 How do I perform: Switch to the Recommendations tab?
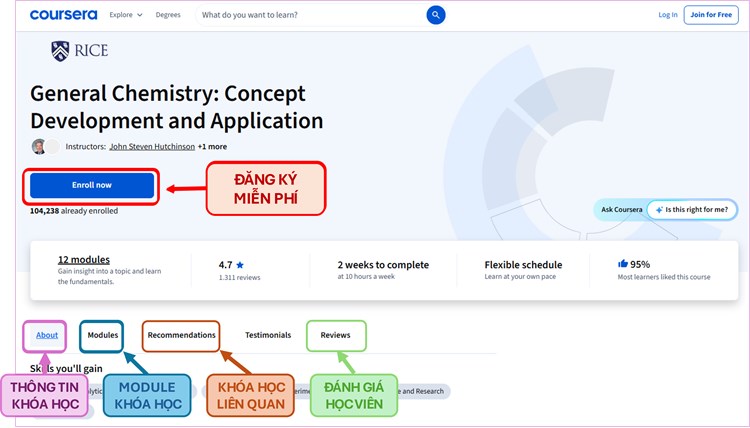[x=181, y=335]
